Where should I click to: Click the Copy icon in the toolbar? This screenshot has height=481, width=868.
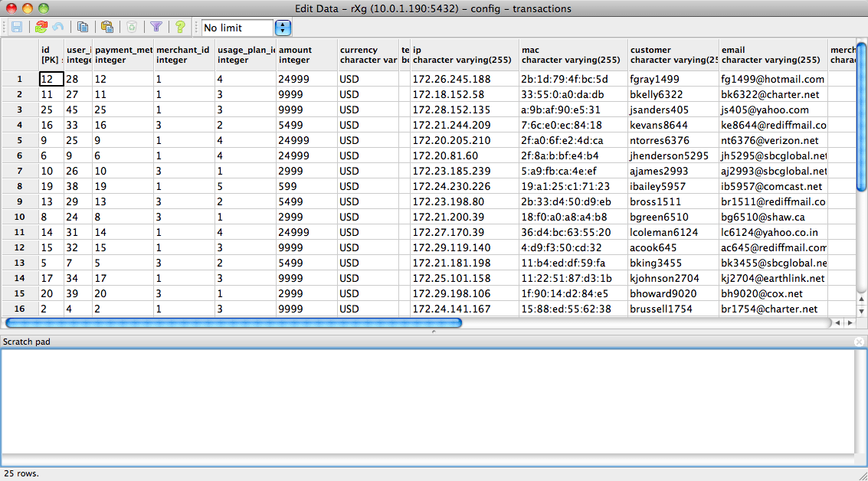tap(83, 28)
